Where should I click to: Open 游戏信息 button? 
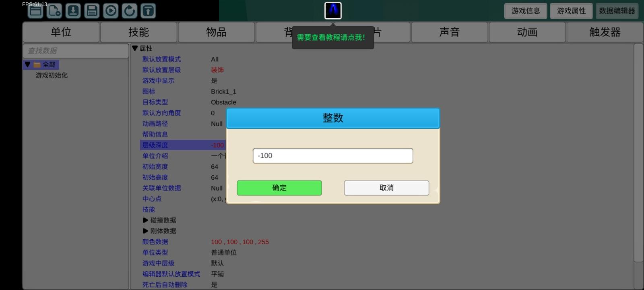tap(526, 11)
